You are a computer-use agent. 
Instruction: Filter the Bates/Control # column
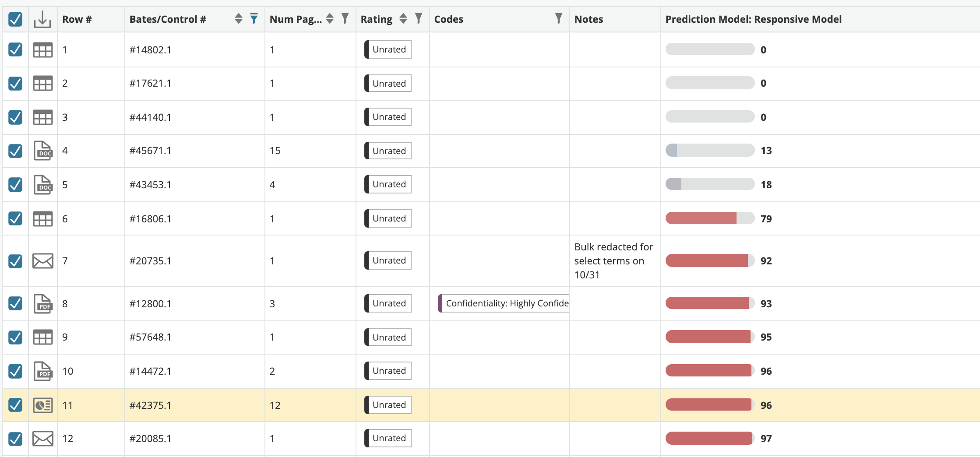click(x=254, y=18)
